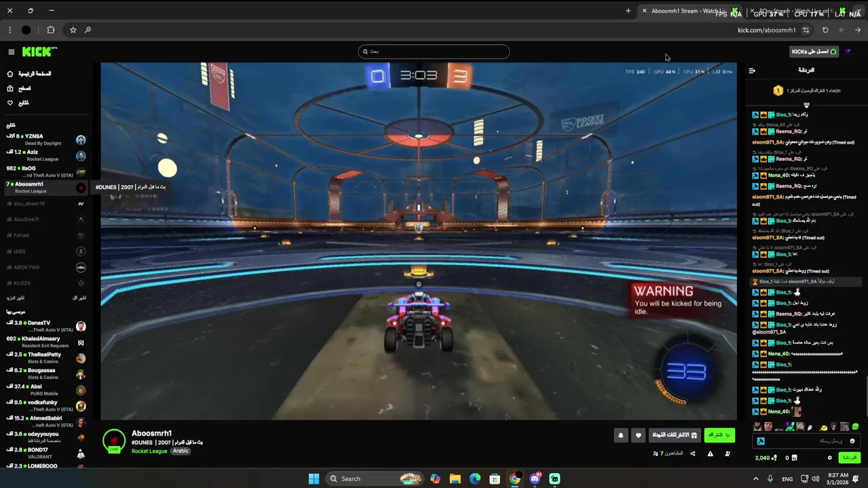The image size is (868, 488).
Task: Click the Kick search field
Action: [x=433, y=52]
